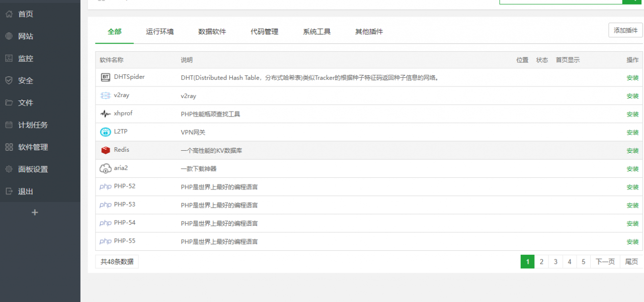Click the monitor icon beside 监控
The image size is (644, 302).
9,58
